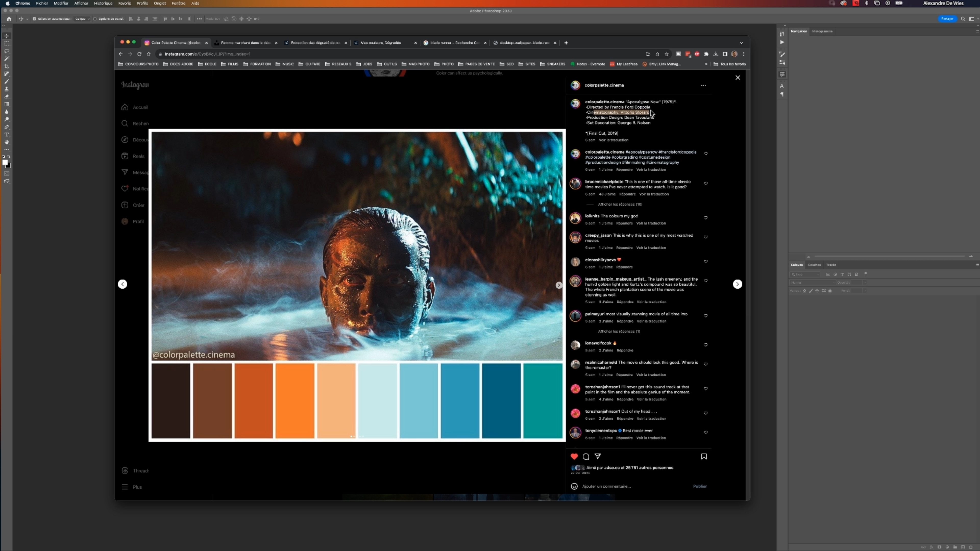980x551 pixels.
Task: Switch to the Histogramme tab
Action: pyautogui.click(x=822, y=31)
